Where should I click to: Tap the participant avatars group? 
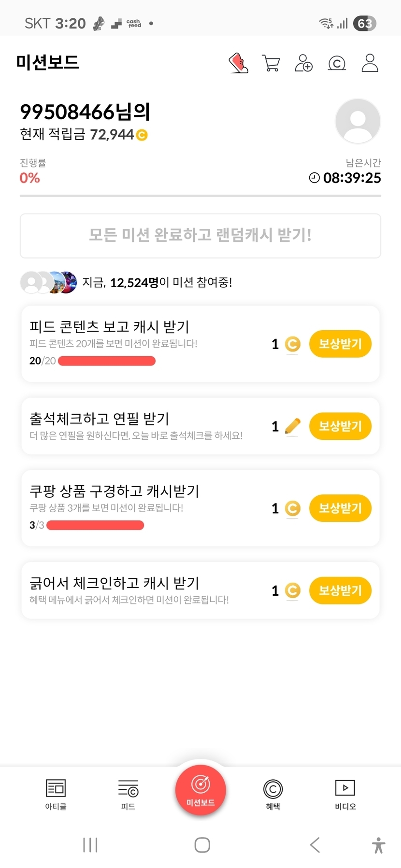tap(48, 282)
